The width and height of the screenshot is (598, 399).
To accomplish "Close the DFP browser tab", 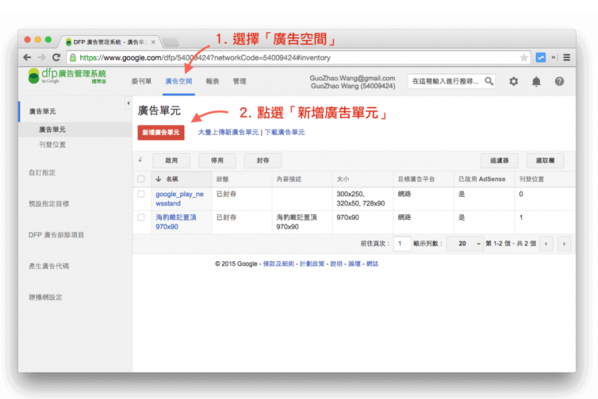I will 153,42.
